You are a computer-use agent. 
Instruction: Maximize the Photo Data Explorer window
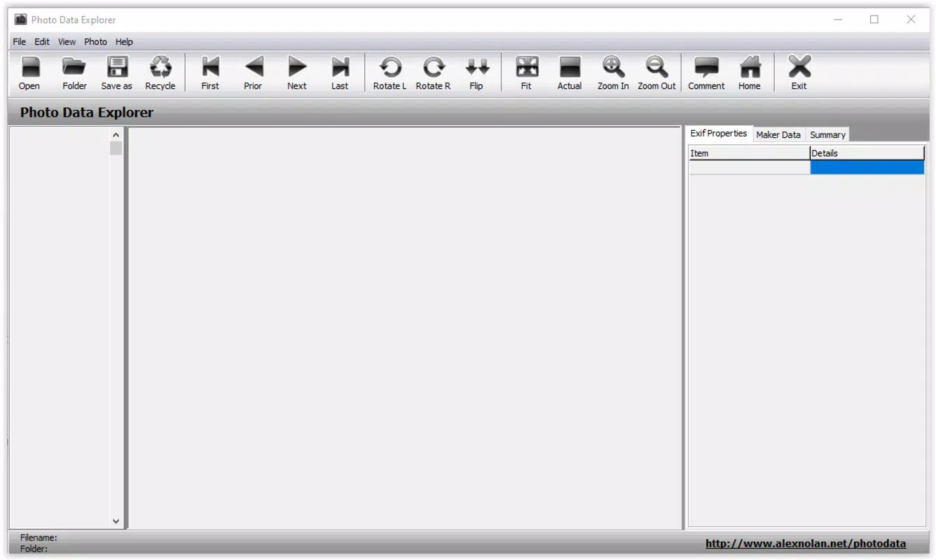(x=874, y=20)
